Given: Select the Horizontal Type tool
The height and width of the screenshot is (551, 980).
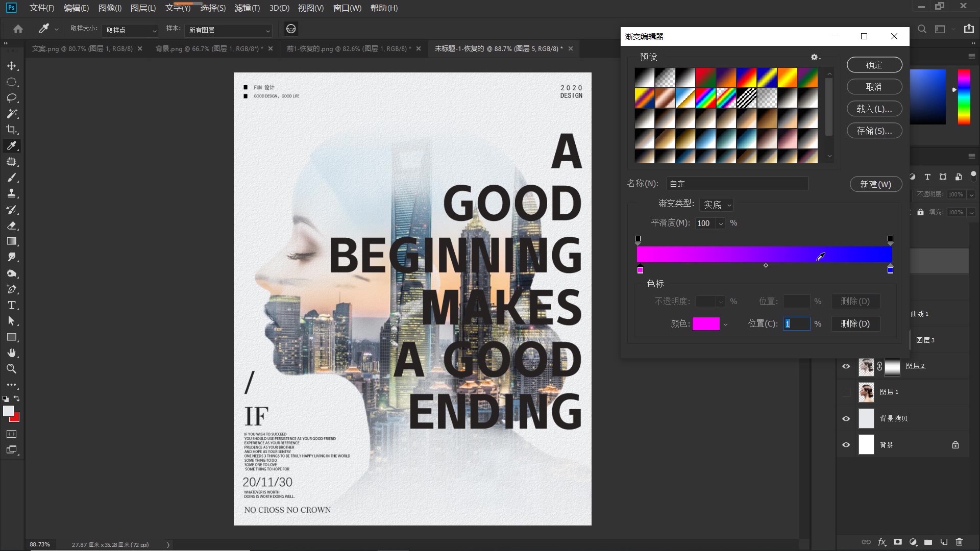Looking at the screenshot, I should point(12,305).
